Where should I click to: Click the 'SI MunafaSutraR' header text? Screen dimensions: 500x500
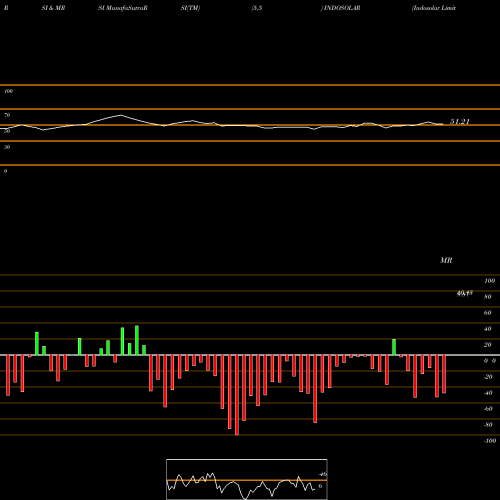pos(123,8)
